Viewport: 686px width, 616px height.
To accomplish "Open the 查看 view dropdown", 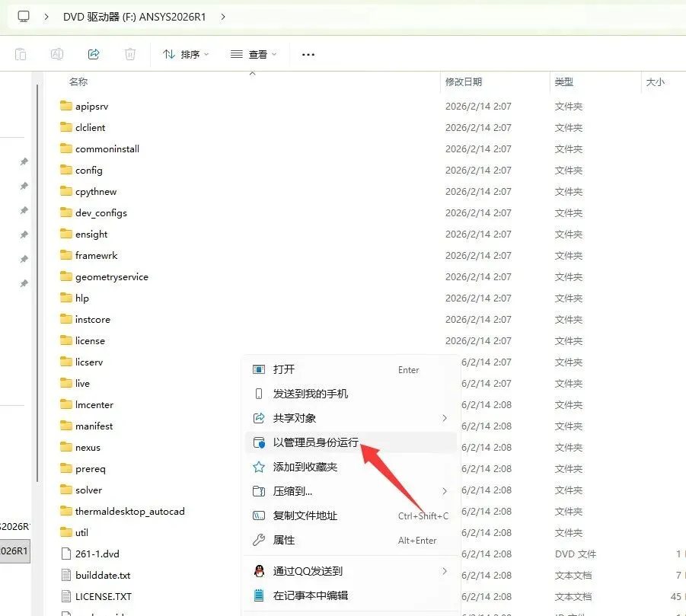I will (254, 54).
